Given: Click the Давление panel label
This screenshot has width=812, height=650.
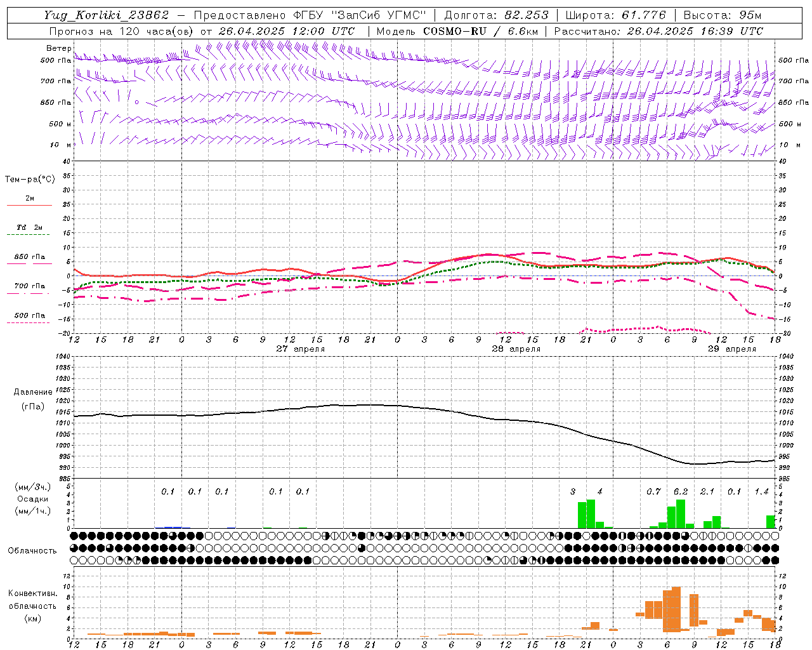Looking at the screenshot, I should 33,392.
